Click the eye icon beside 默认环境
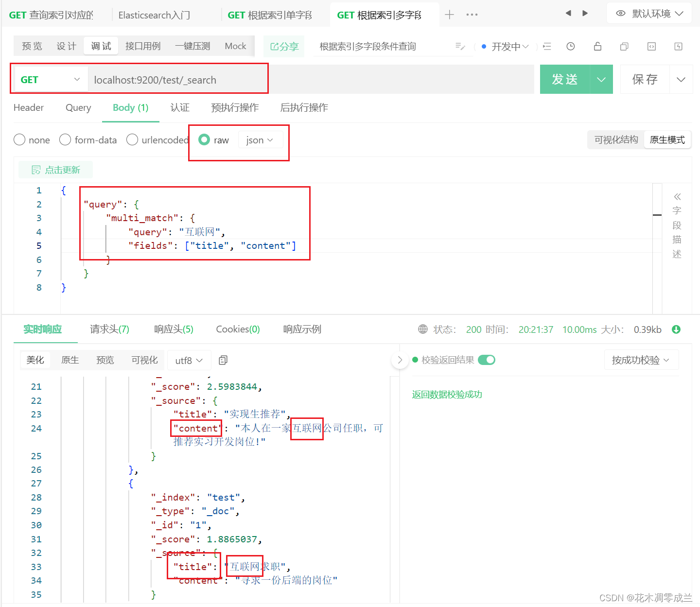The height and width of the screenshot is (607, 700). click(x=621, y=14)
